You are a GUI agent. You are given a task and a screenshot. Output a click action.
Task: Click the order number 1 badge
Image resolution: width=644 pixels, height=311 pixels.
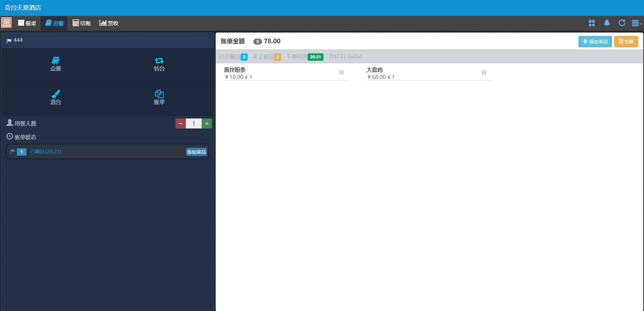pos(22,152)
